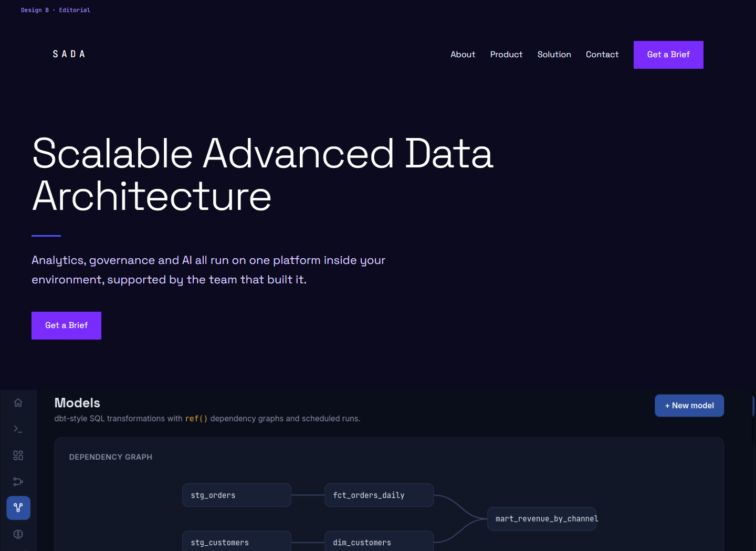Open the terminal prompt icon in sidebar
Viewport: 756px width, 551px height.
click(18, 429)
